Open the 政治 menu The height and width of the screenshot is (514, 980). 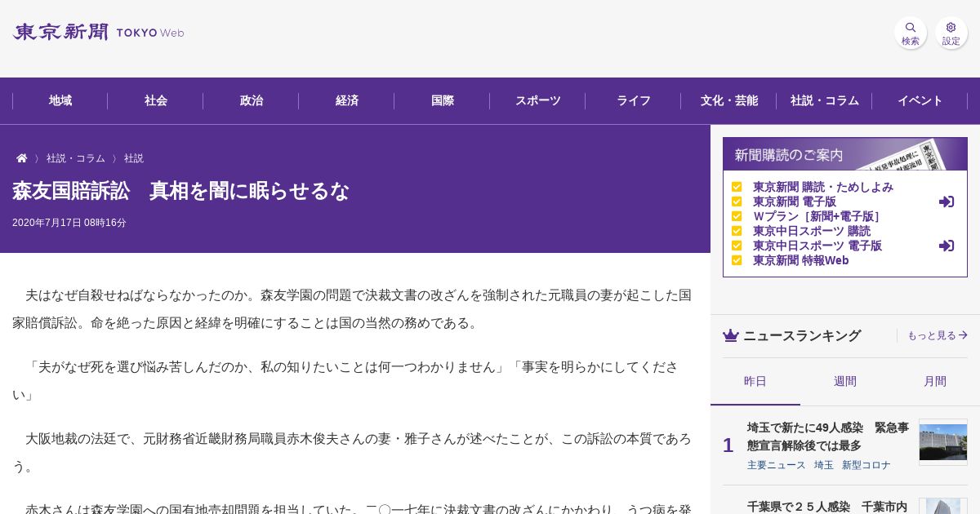(252, 100)
